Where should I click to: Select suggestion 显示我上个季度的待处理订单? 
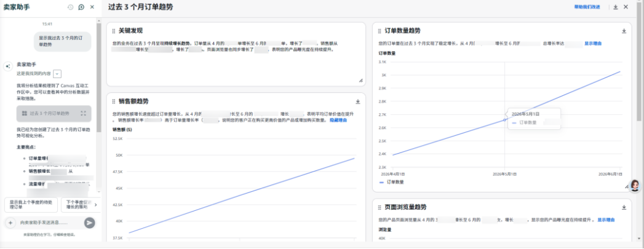click(x=31, y=205)
